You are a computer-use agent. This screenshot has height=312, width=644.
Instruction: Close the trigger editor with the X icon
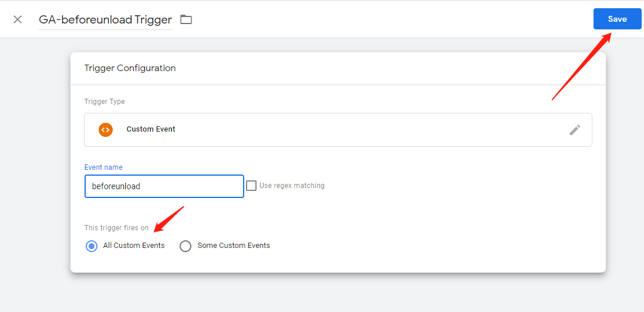[17, 19]
